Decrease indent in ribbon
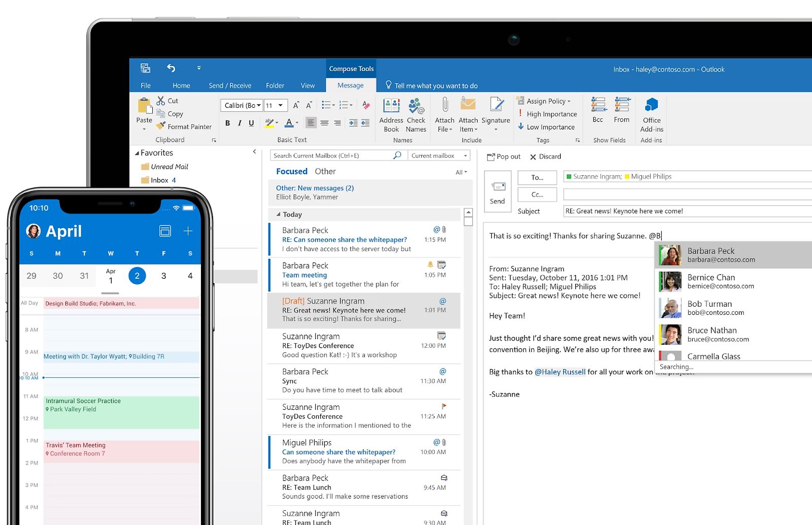Screen dimensions: 812x525 (365, 123)
